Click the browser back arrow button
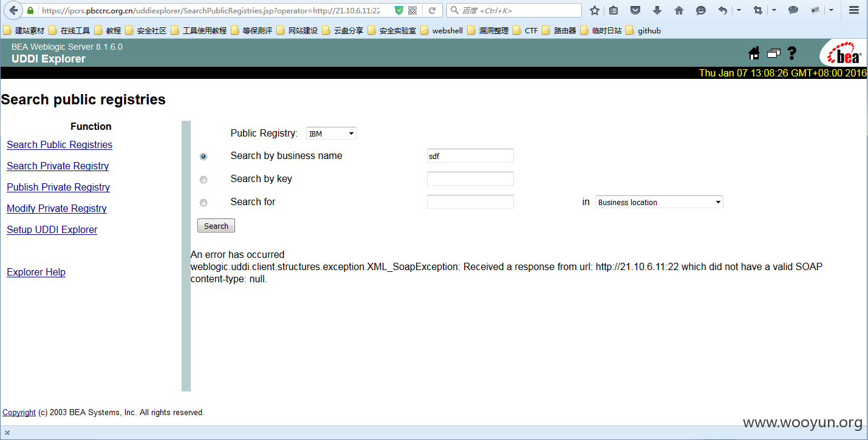The width and height of the screenshot is (868, 440). [13, 10]
